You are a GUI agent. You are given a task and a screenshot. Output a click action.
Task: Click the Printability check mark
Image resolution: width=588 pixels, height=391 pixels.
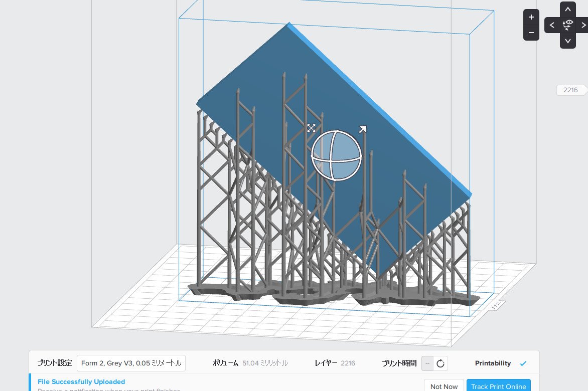tap(523, 363)
